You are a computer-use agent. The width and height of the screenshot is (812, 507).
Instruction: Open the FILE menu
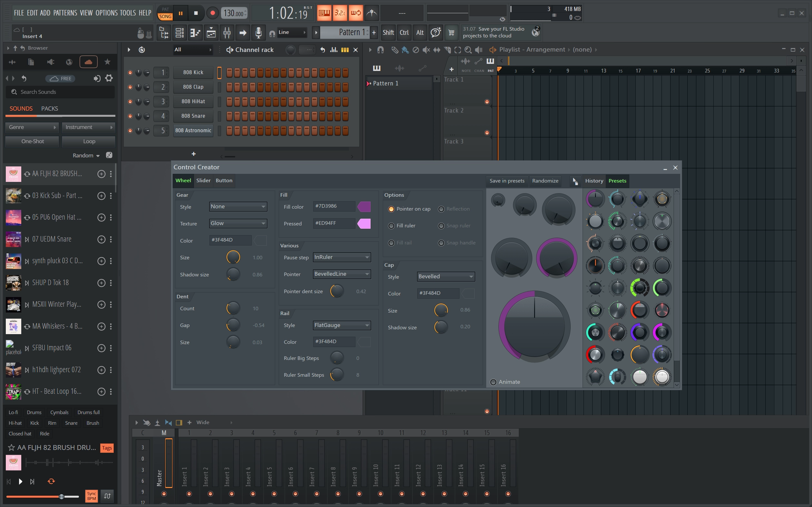[x=19, y=13]
